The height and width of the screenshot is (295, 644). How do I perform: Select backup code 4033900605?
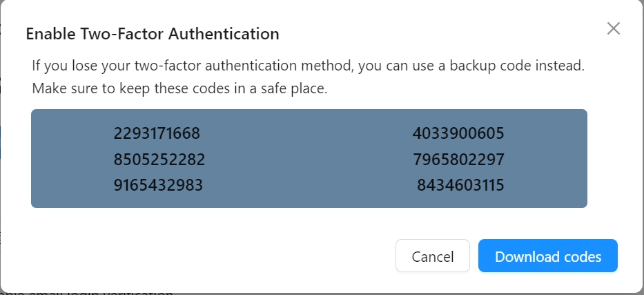click(458, 133)
